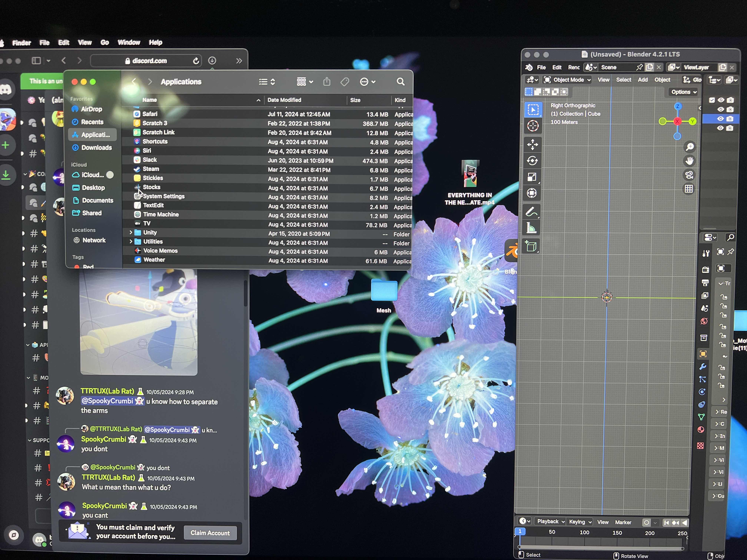The height and width of the screenshot is (560, 747).
Task: Click the Claim Account button in Discord
Action: 210,533
